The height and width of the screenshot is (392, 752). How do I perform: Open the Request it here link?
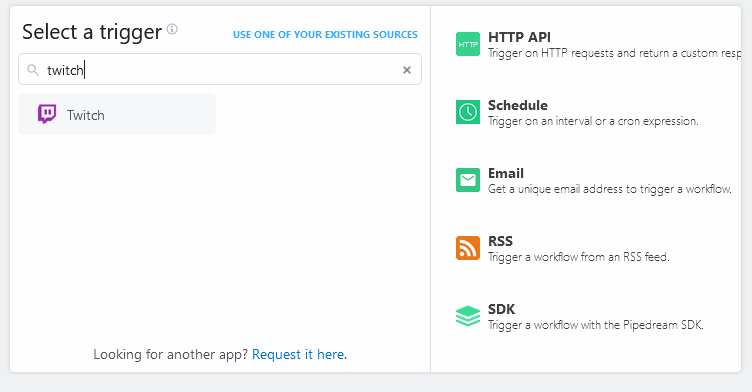tap(298, 354)
